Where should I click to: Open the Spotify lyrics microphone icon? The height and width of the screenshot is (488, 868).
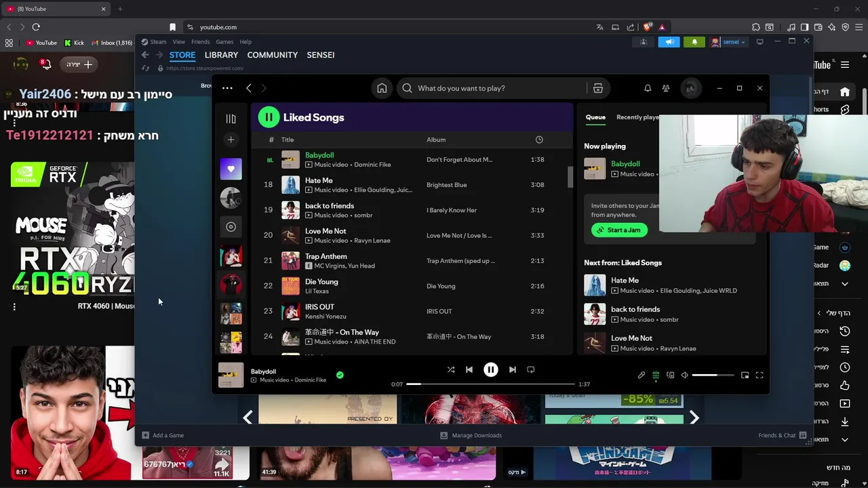click(642, 375)
